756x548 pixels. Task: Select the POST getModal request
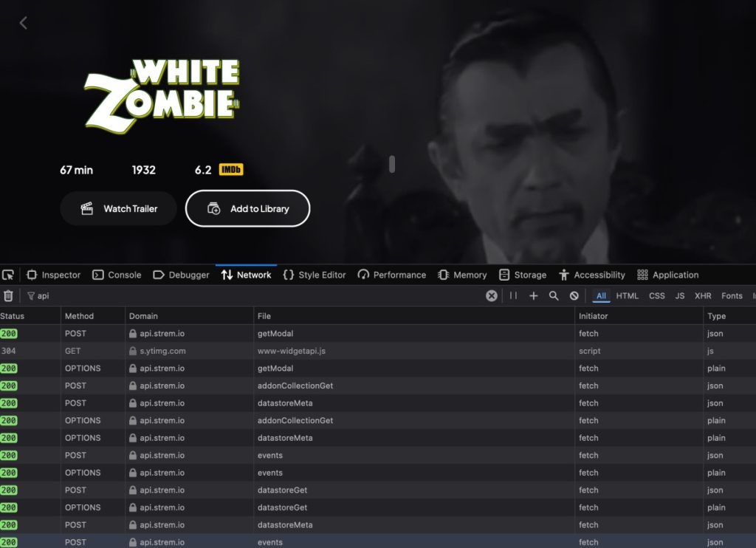[x=378, y=333]
